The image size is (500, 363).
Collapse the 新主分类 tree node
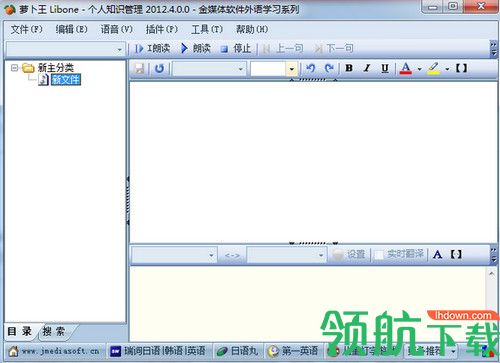point(14,68)
